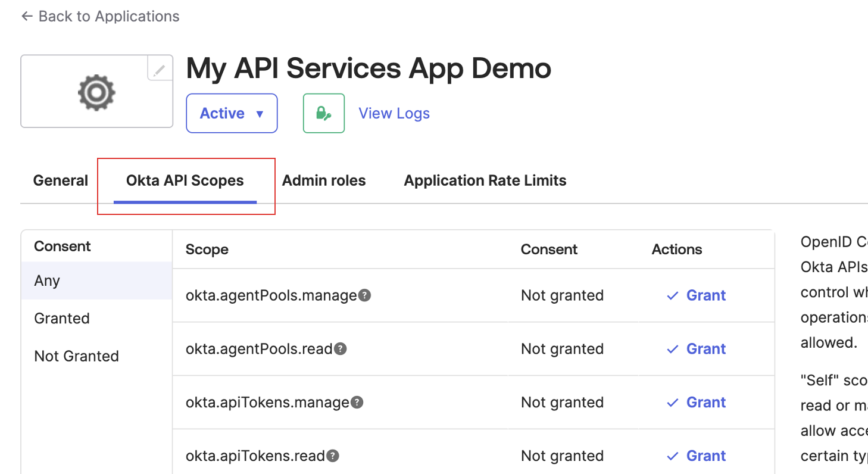The width and height of the screenshot is (868, 474).
Task: Grant the okta.apiTokens.manage scope
Action: [x=697, y=403]
